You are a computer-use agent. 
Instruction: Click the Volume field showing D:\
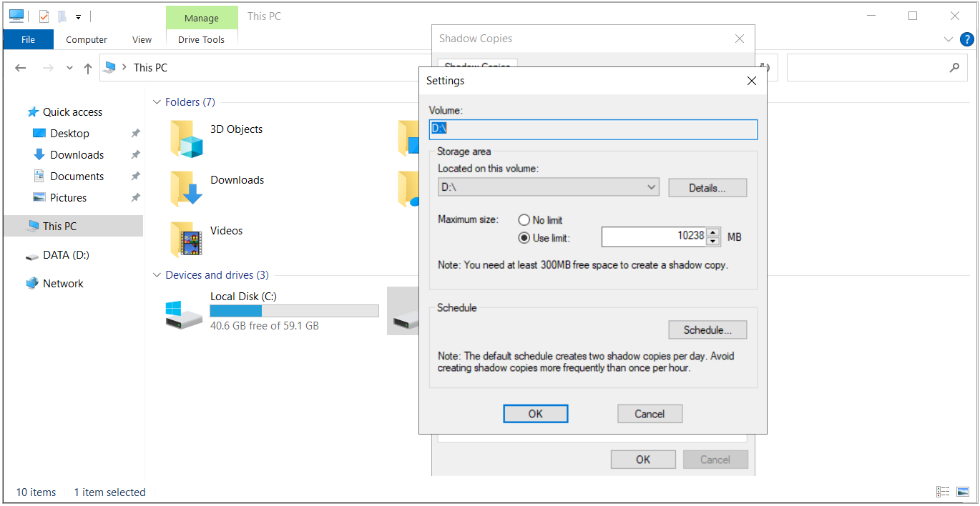(x=593, y=129)
